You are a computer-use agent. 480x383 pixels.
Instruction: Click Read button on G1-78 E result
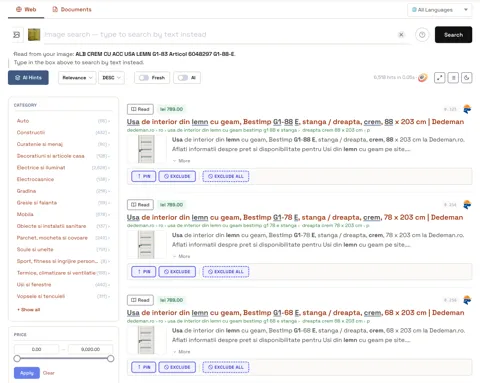(140, 205)
